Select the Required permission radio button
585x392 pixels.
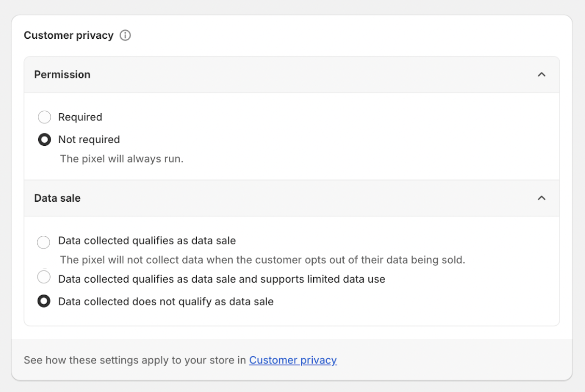click(x=45, y=117)
